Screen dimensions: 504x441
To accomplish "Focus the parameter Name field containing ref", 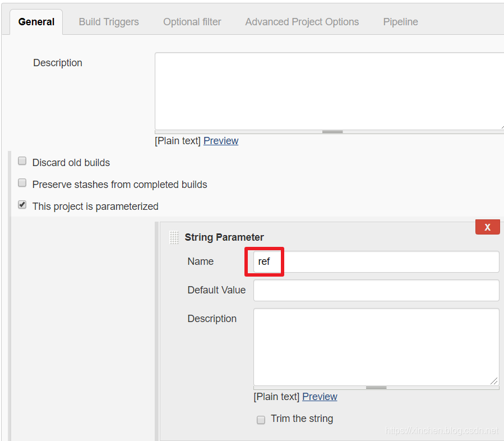I will 376,261.
